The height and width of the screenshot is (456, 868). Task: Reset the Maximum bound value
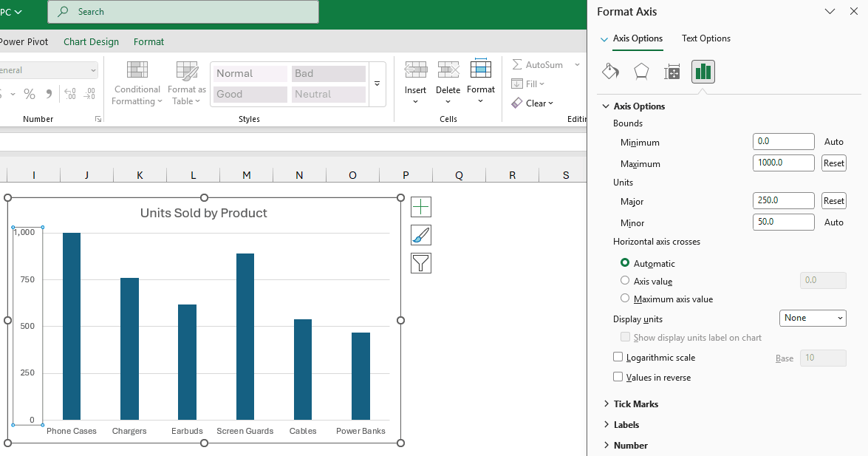coord(834,163)
